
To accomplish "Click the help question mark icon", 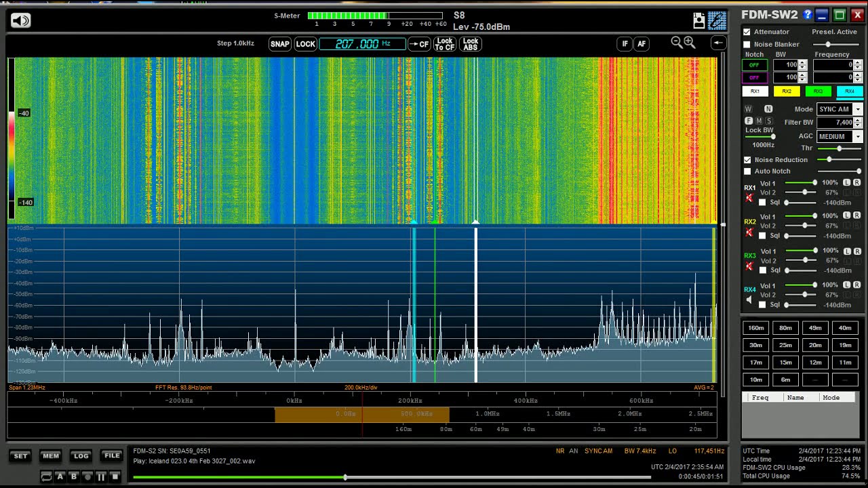I will pyautogui.click(x=807, y=15).
